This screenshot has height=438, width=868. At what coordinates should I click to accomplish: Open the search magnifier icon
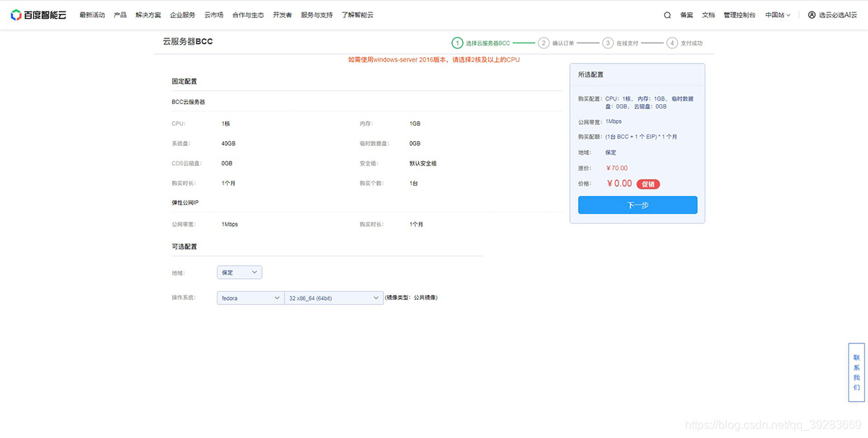tap(667, 14)
